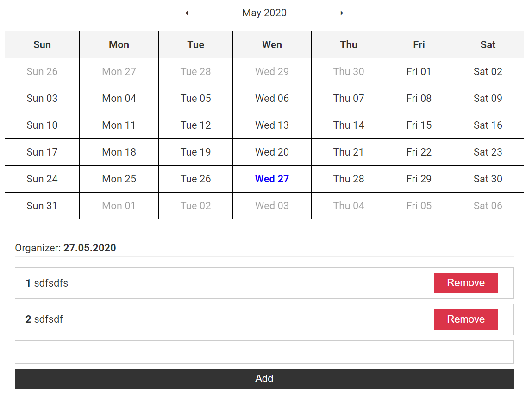
Task: Select Wed 13 date cell
Action: coord(272,125)
